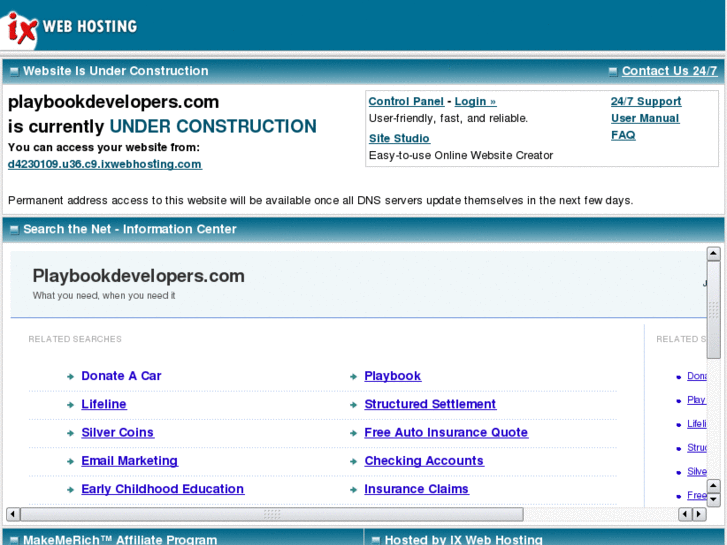Go to the Login » link

(x=475, y=101)
